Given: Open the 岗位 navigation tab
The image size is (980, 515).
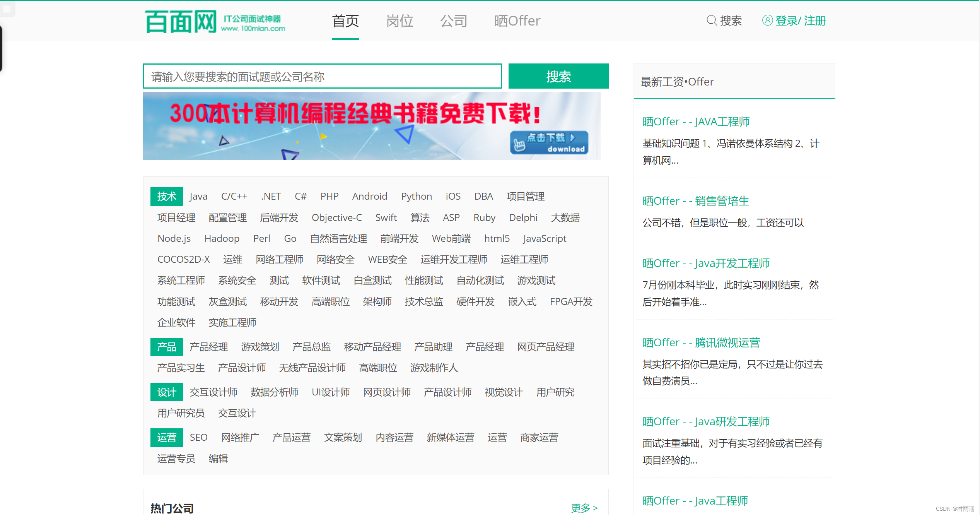Looking at the screenshot, I should click(x=400, y=21).
